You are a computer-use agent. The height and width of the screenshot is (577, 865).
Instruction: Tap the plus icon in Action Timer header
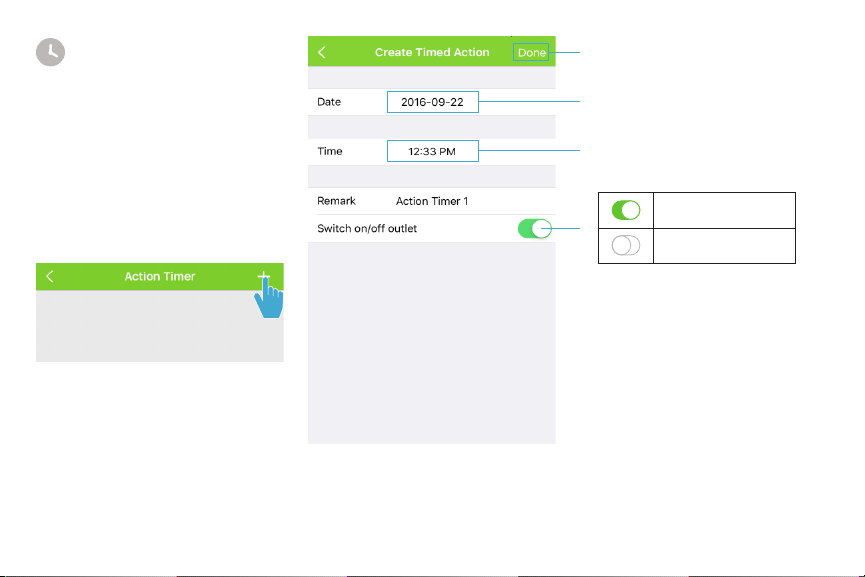point(264,276)
